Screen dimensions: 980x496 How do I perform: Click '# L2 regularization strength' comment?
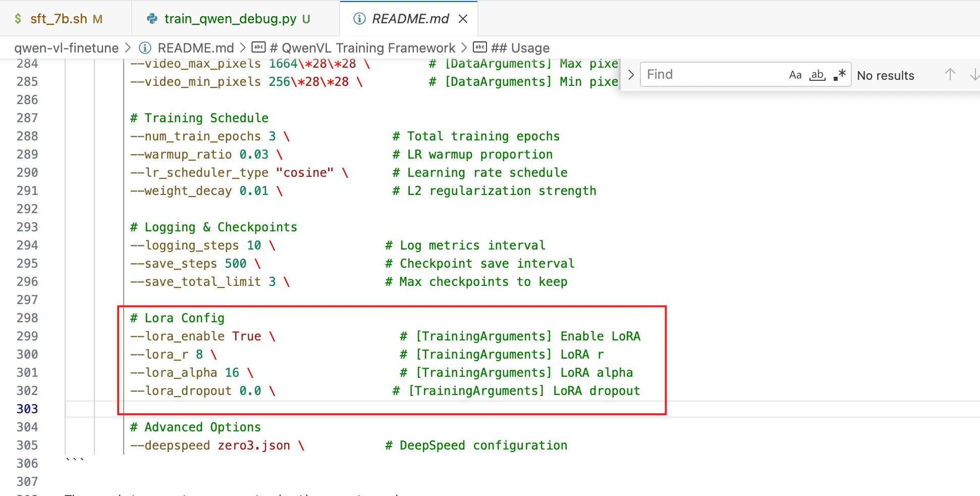click(495, 191)
